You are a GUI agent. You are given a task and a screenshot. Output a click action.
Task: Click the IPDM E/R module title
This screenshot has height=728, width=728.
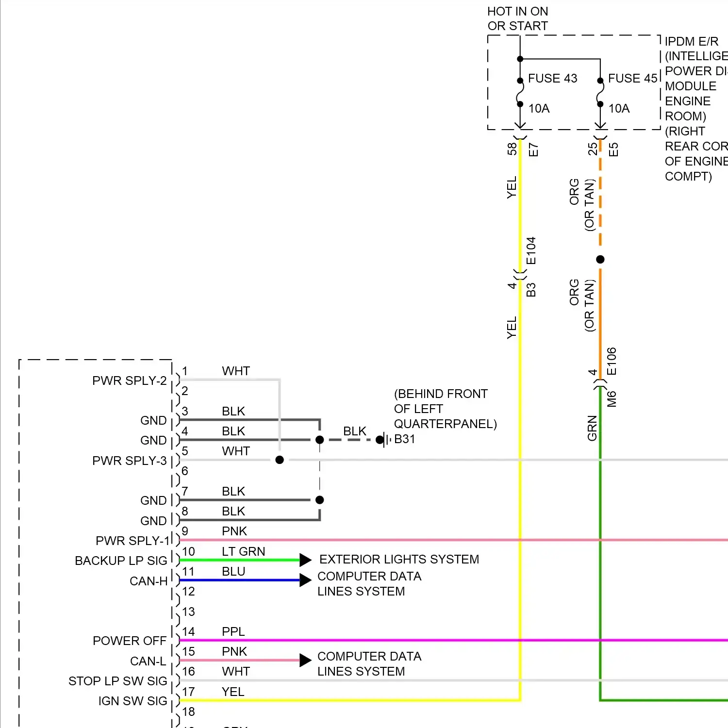691,41
